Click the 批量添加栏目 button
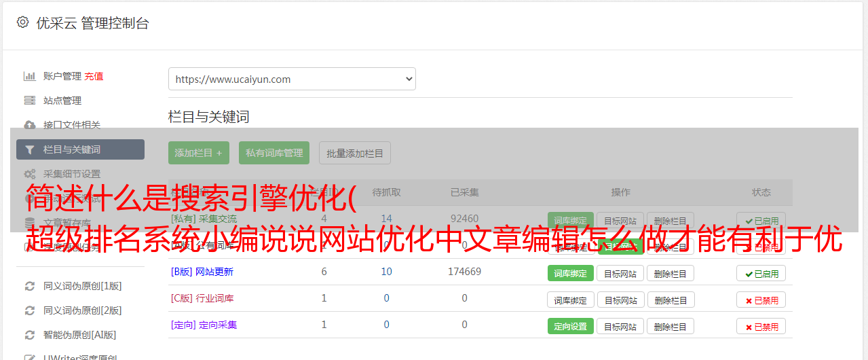868x360 pixels. (355, 153)
